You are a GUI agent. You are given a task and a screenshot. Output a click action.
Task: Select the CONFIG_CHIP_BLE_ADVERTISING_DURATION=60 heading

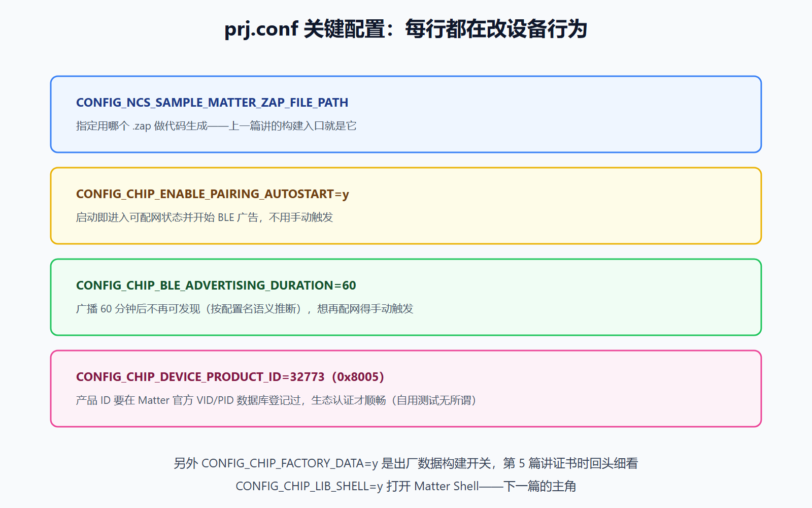(x=216, y=285)
